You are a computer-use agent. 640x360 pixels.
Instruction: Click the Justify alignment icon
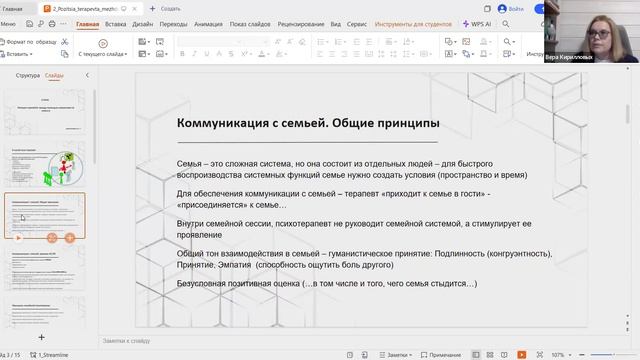(356, 54)
